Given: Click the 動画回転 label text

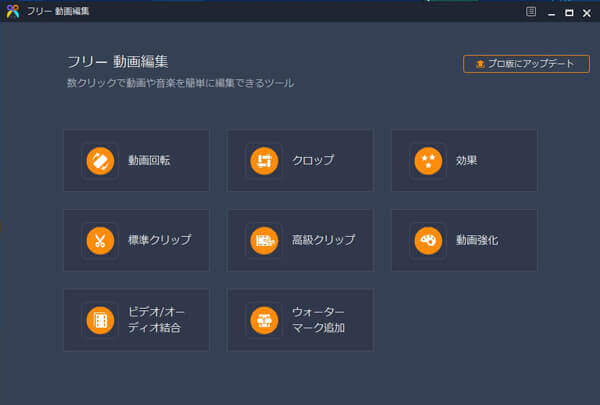Looking at the screenshot, I should (x=149, y=161).
